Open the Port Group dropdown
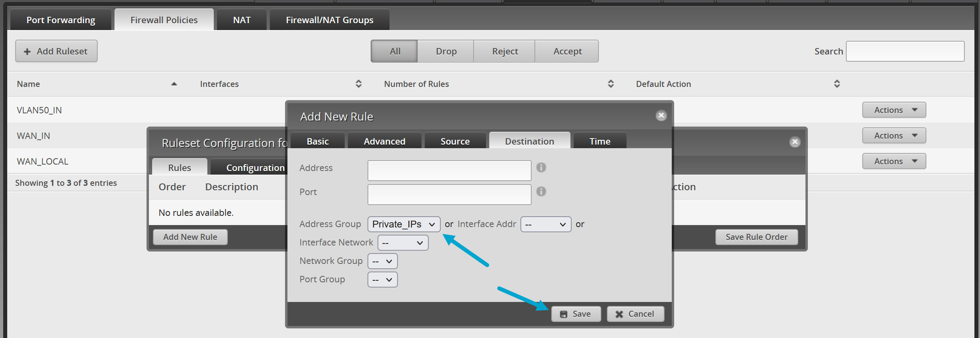This screenshot has width=980, height=338. coord(382,280)
